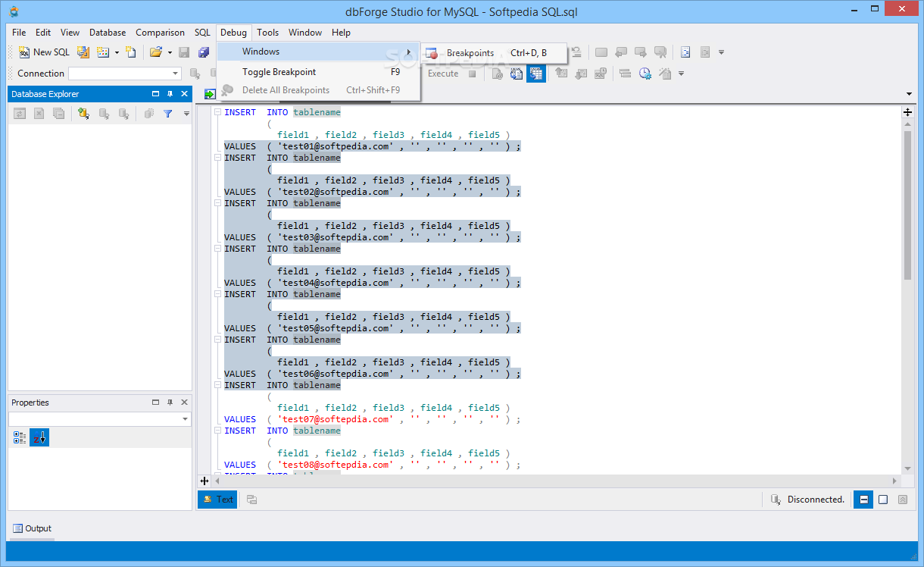Expand Database Explorer toolbar options arrow

186,114
